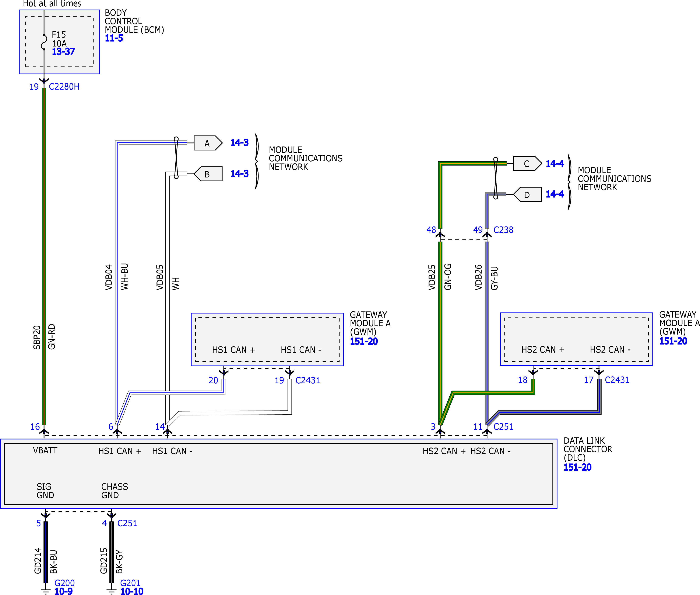Open 151-20 link under Data Link Connector
Viewport: 700px width, 595px height.
[x=577, y=467]
